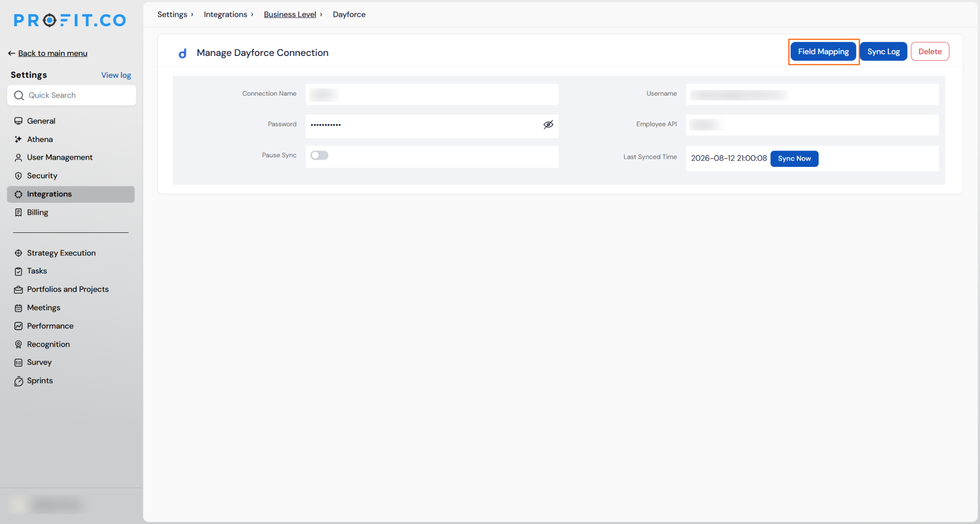Toggle the Pause Sync switch

point(319,155)
